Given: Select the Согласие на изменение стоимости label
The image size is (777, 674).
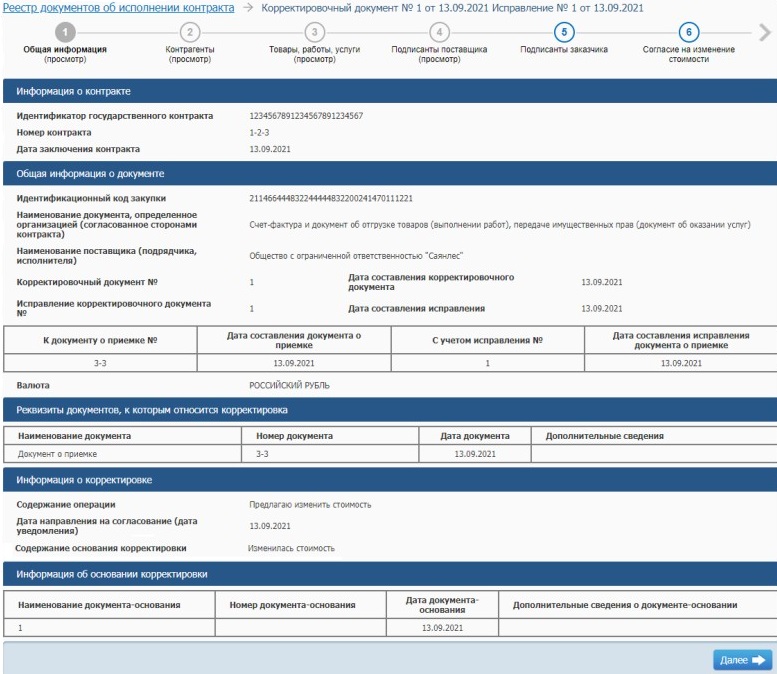Looking at the screenshot, I should pyautogui.click(x=688, y=54).
